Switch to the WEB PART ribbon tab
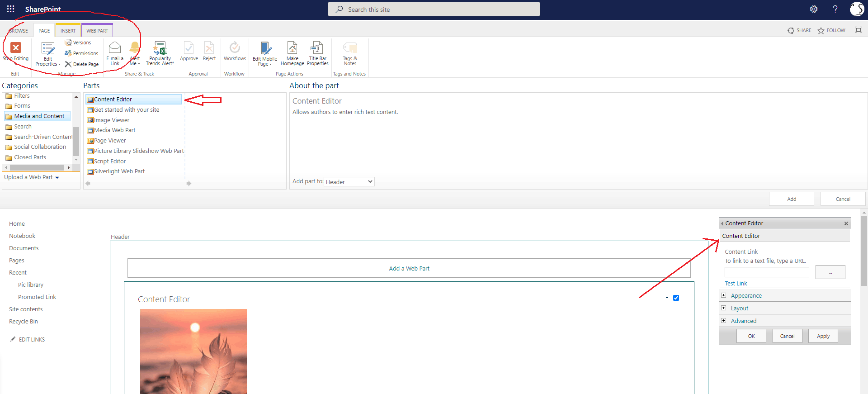This screenshot has width=868, height=394. [x=97, y=31]
